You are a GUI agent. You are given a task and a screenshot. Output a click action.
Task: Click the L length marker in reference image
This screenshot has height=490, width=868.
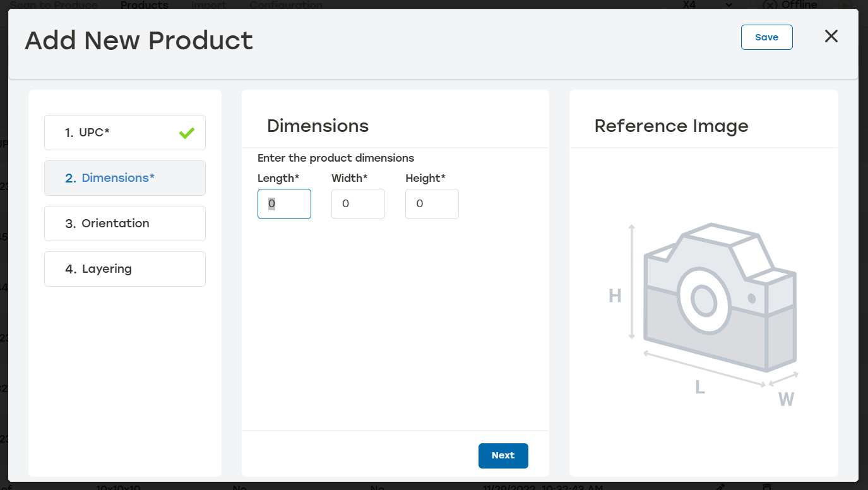700,387
